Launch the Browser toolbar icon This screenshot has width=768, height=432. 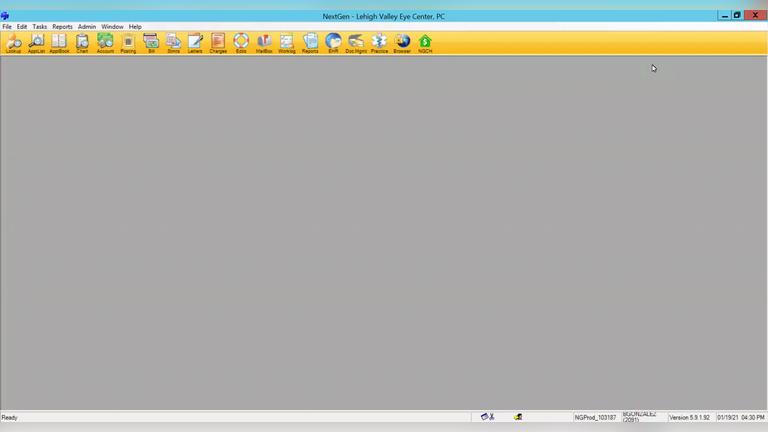tap(402, 42)
